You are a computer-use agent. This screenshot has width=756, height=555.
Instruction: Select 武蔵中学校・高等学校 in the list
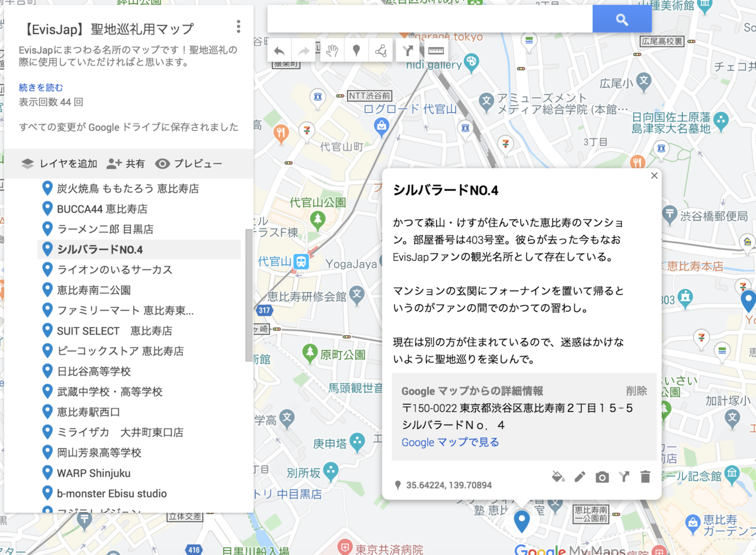[x=139, y=392]
